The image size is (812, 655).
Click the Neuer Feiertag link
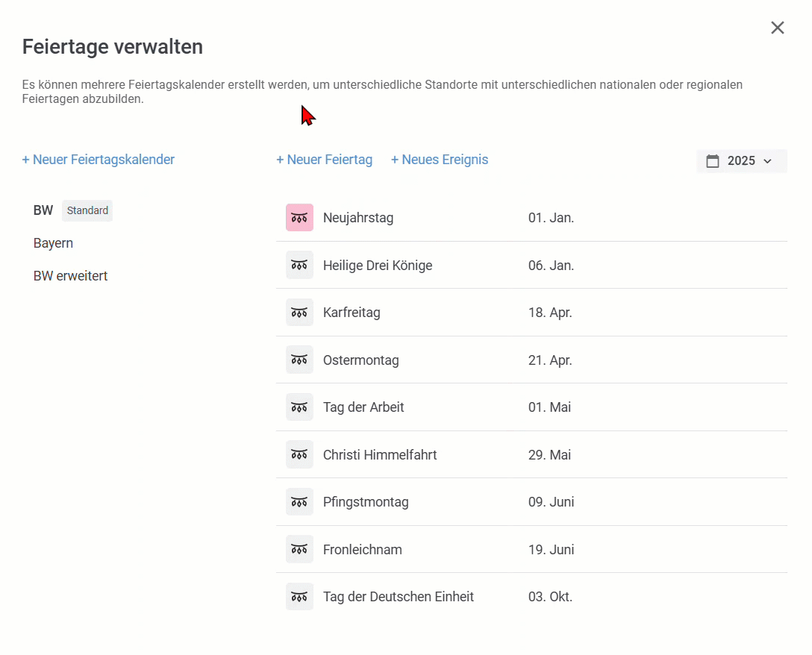tap(324, 160)
